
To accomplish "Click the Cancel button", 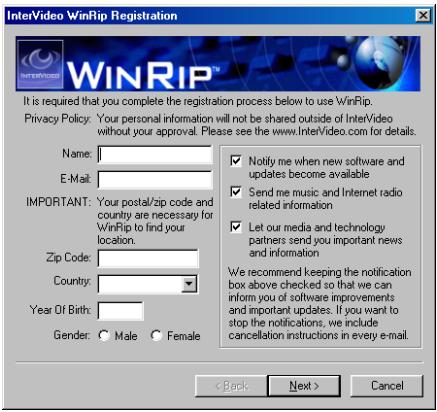I will tap(387, 386).
